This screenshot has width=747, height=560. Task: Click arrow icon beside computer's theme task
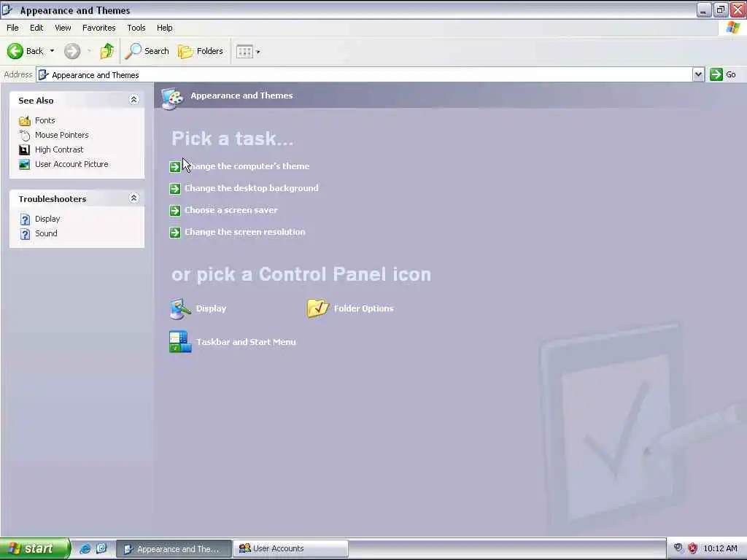click(175, 167)
